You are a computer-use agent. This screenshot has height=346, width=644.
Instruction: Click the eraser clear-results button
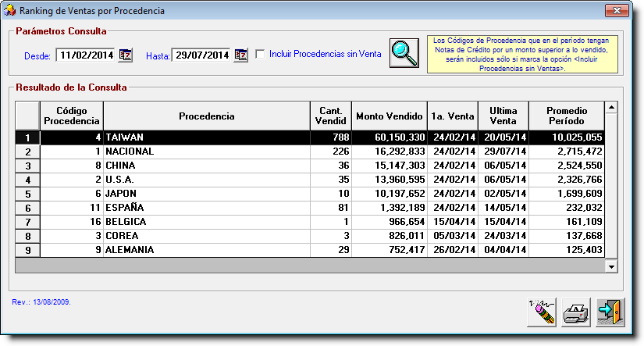[x=542, y=312]
